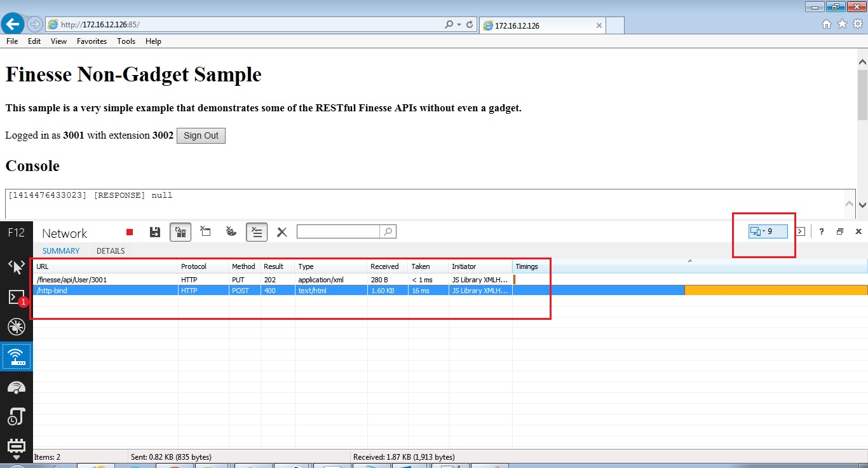Go back with the browser Back arrow
This screenshot has height=468, width=868.
13,24
